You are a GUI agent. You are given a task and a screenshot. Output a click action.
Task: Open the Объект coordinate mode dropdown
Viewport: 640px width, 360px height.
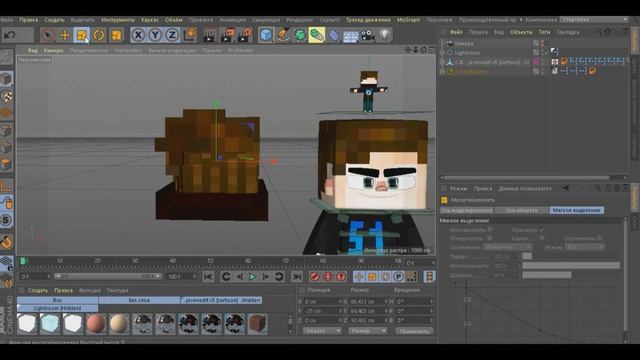point(322,331)
